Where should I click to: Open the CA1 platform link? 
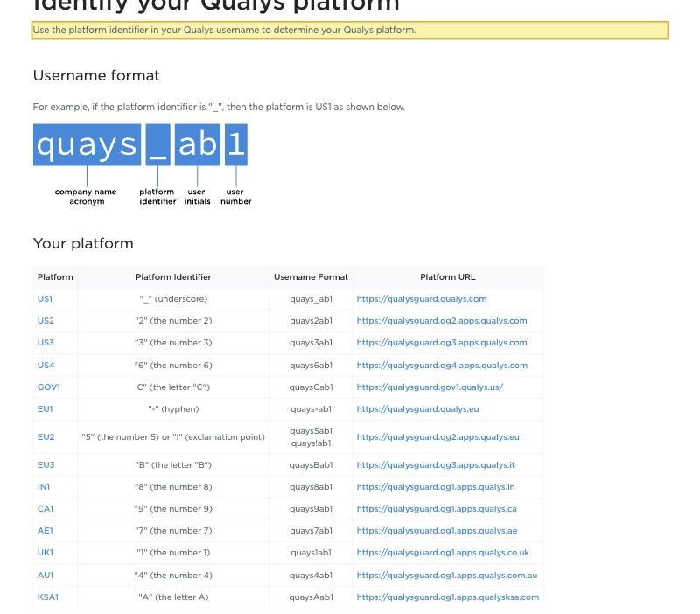point(45,509)
